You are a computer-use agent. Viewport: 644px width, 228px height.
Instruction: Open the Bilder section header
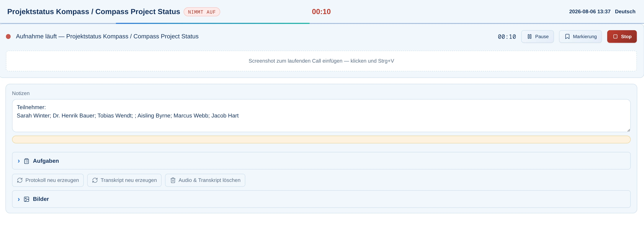(321, 199)
